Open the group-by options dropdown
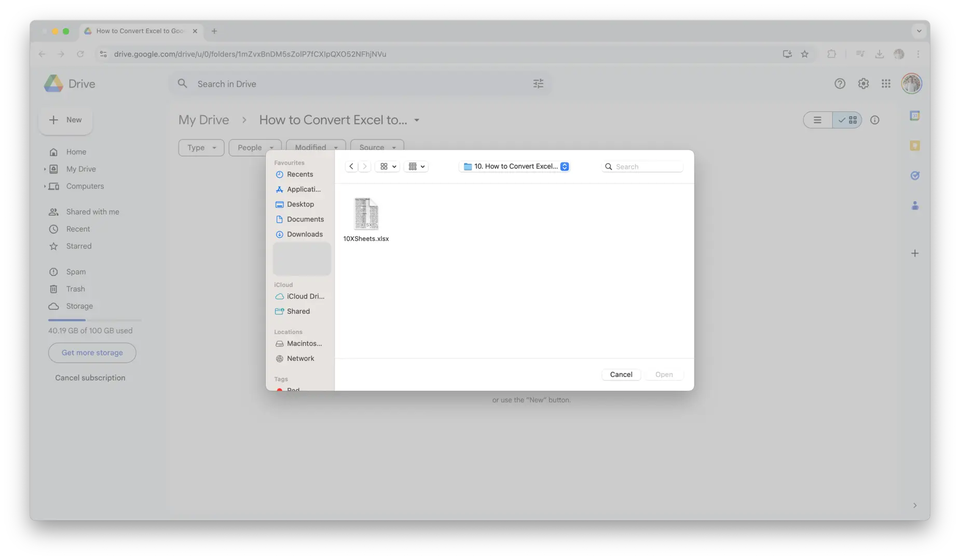The image size is (960, 560). [416, 166]
